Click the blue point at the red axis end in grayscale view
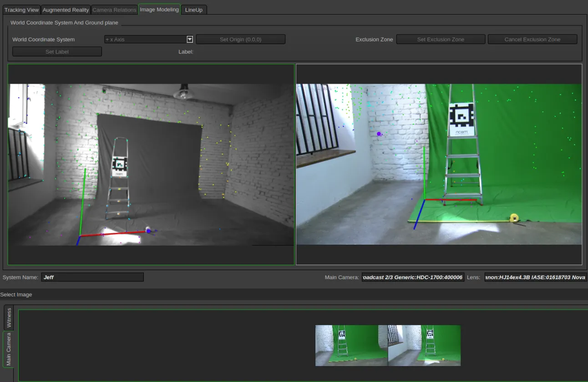 pyautogui.click(x=148, y=231)
